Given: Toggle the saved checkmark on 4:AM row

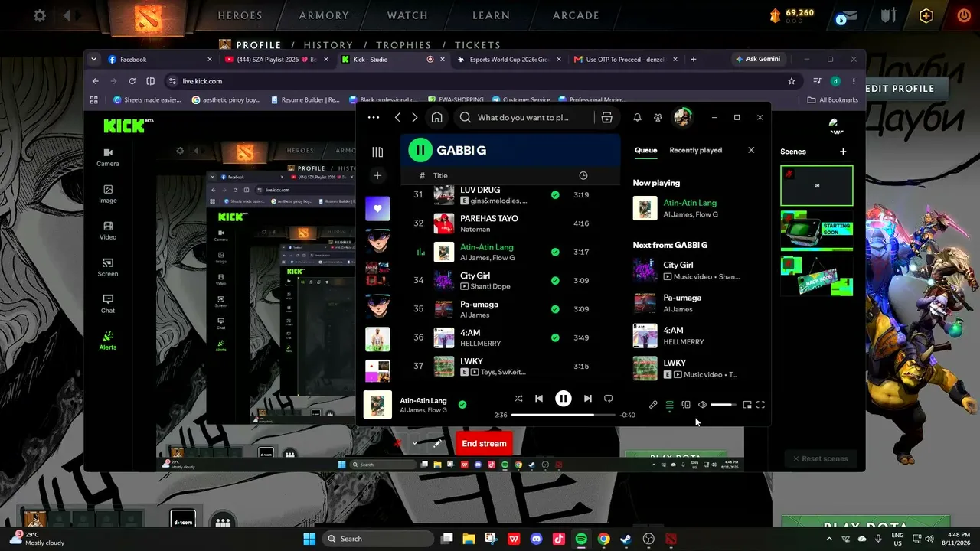Looking at the screenshot, I should click(555, 337).
